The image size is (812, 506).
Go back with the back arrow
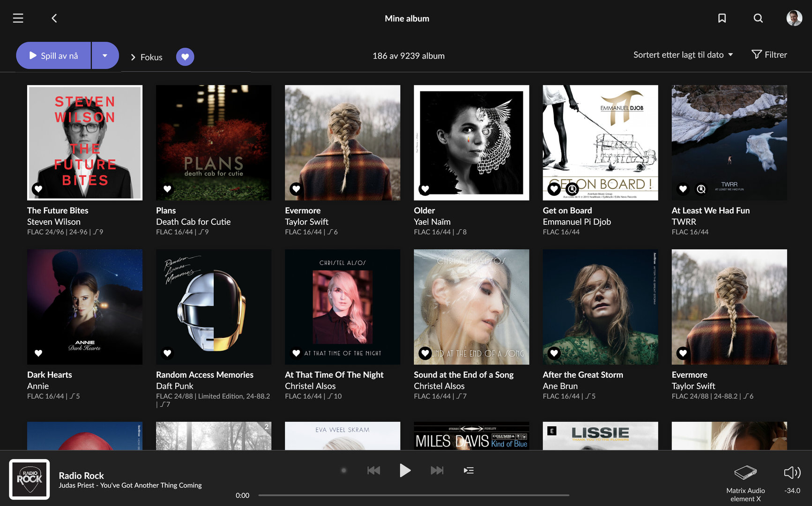pos(54,18)
